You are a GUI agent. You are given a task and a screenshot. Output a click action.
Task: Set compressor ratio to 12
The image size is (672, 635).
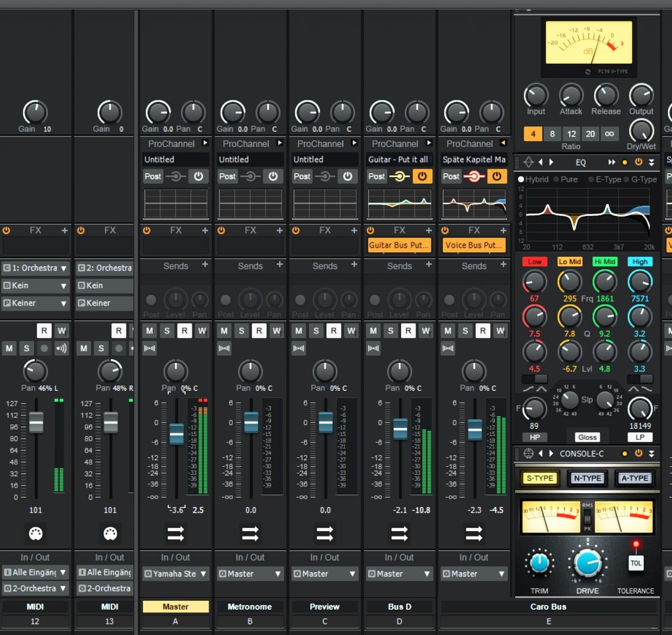[x=572, y=134]
